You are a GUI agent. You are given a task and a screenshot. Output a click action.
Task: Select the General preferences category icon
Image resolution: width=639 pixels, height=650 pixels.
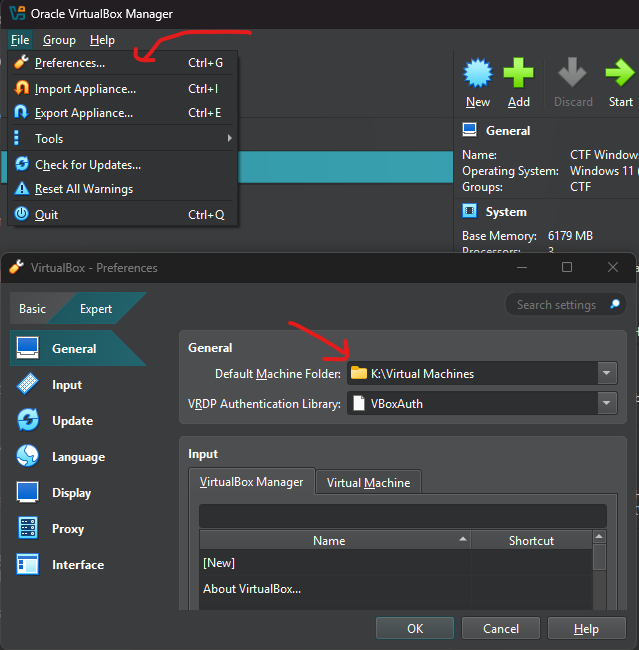[28, 348]
